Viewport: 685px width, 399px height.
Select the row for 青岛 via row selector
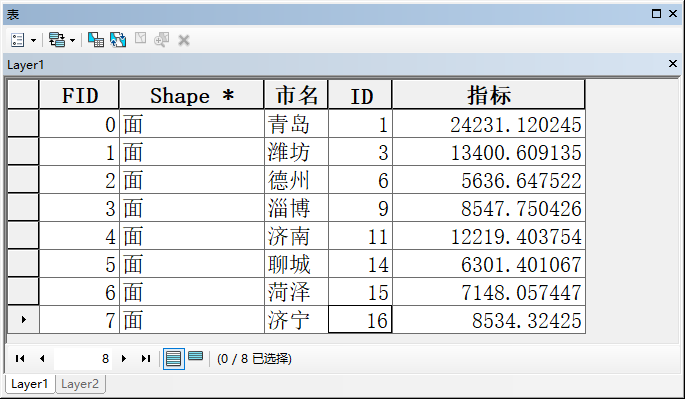[x=24, y=124]
